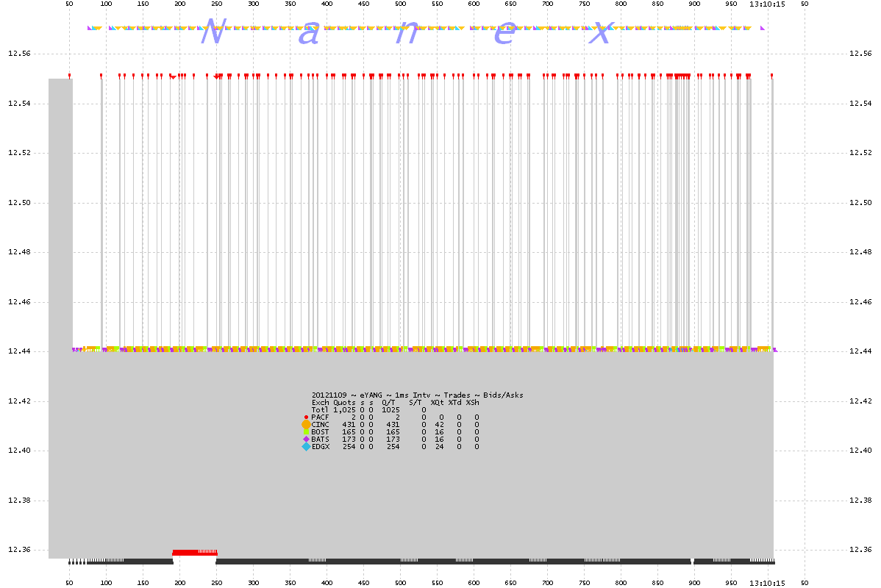Click the red bar above the bottom axis

(x=194, y=553)
